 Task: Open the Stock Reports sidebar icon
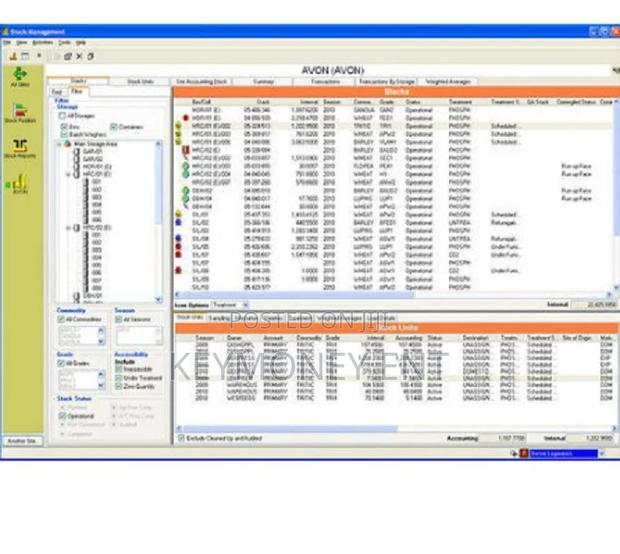click(20, 148)
